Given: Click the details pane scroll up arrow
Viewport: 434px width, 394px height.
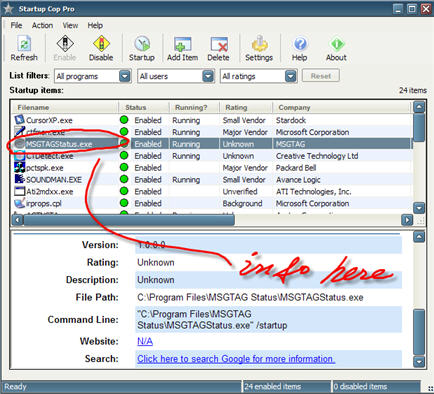Looking at the screenshot, I should (x=419, y=237).
